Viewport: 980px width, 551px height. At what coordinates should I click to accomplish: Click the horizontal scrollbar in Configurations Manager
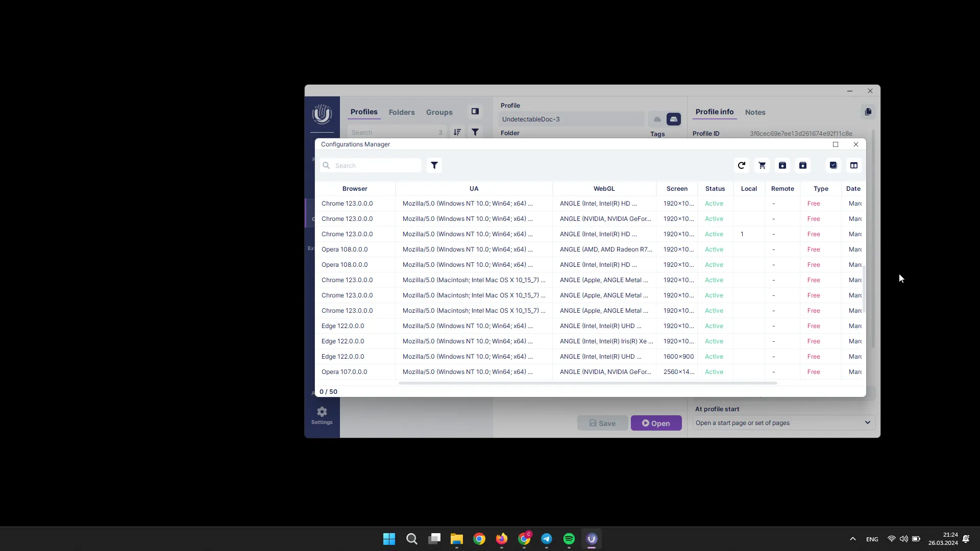pos(587,383)
